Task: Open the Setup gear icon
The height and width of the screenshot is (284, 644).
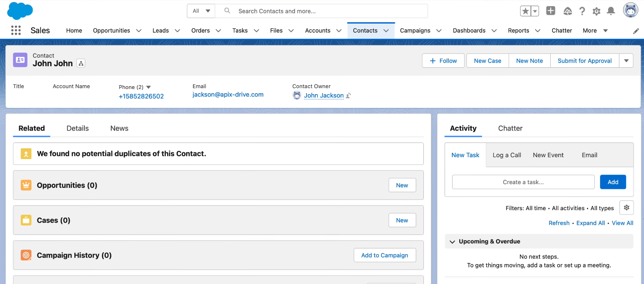Action: [596, 11]
